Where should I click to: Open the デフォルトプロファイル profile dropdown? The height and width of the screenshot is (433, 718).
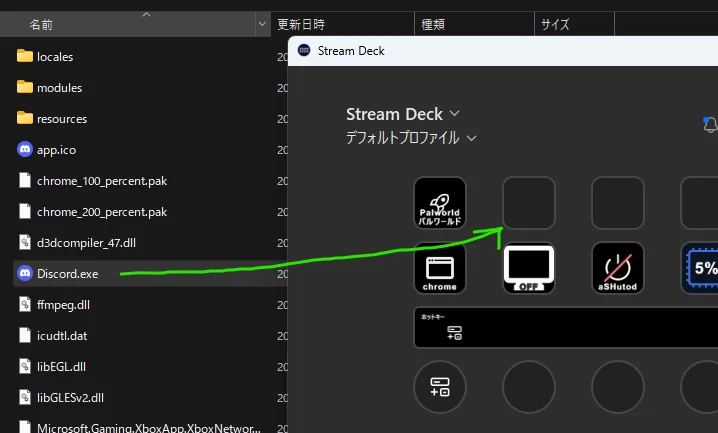point(411,138)
